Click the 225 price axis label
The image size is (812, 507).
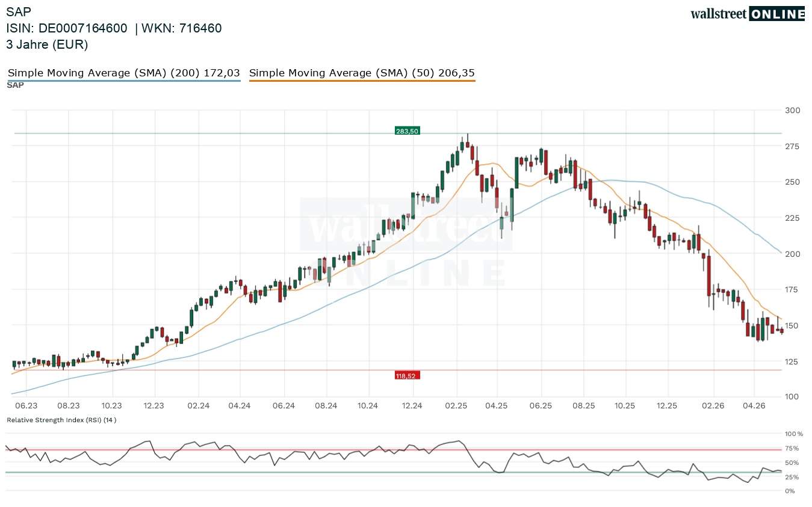pyautogui.click(x=793, y=218)
